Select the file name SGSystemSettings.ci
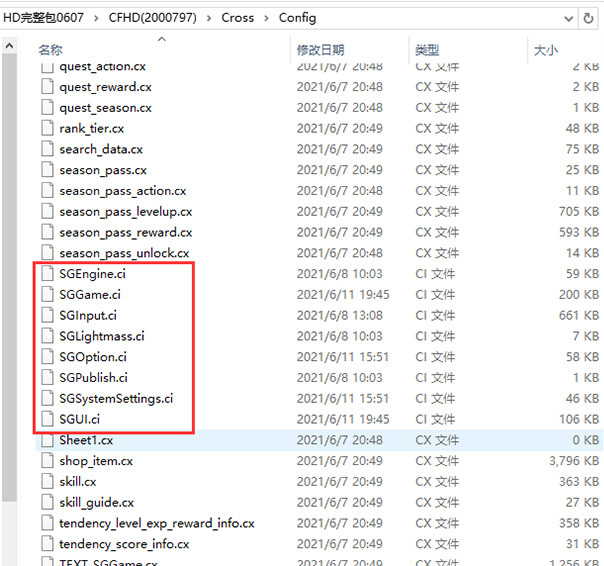The image size is (604, 566). click(116, 399)
